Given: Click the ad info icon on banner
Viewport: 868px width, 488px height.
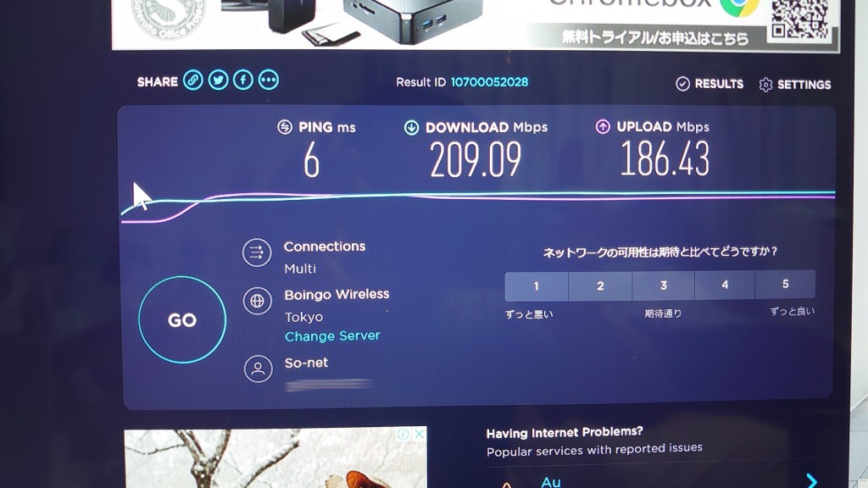Looking at the screenshot, I should click(x=403, y=435).
